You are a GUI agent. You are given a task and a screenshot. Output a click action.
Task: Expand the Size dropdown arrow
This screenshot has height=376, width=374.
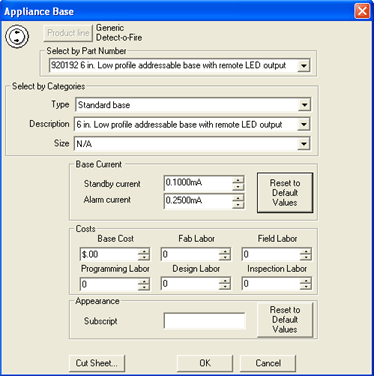(304, 144)
